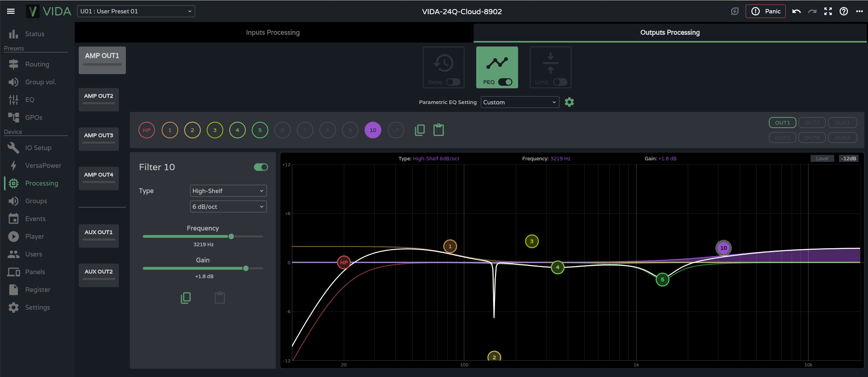The image size is (868, 377).
Task: Select filter 5 circle
Action: (x=260, y=130)
